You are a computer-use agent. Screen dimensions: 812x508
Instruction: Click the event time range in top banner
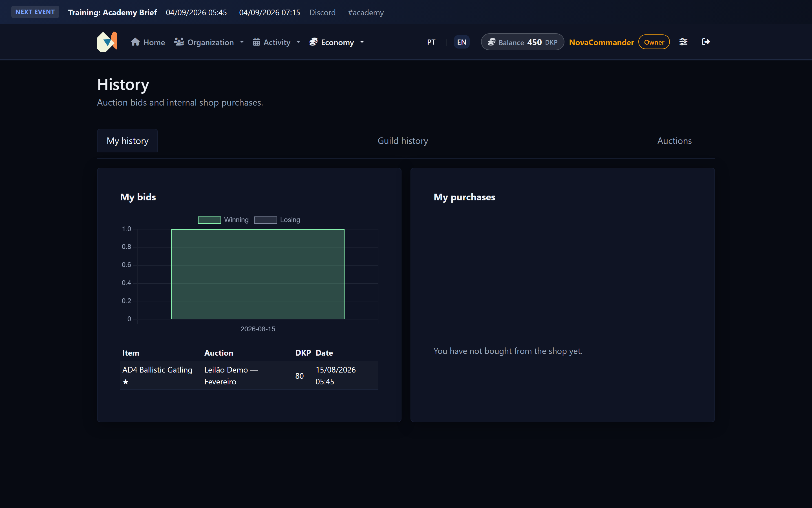click(x=233, y=12)
